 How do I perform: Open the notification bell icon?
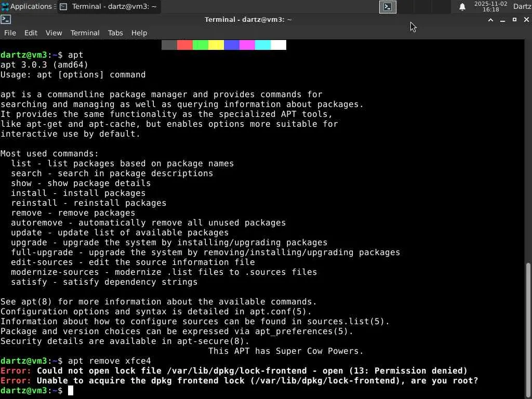(x=462, y=7)
